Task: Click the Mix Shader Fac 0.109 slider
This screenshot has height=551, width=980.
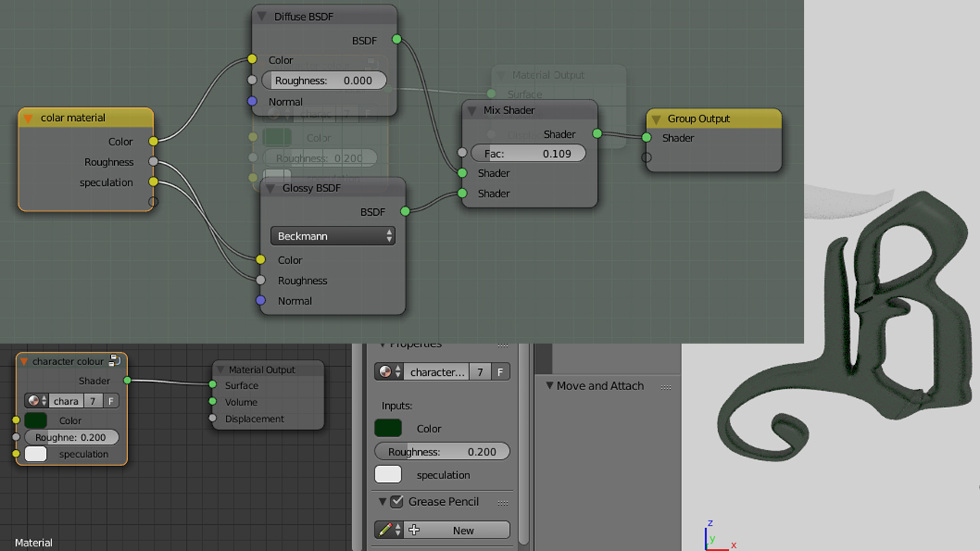Action: click(528, 153)
